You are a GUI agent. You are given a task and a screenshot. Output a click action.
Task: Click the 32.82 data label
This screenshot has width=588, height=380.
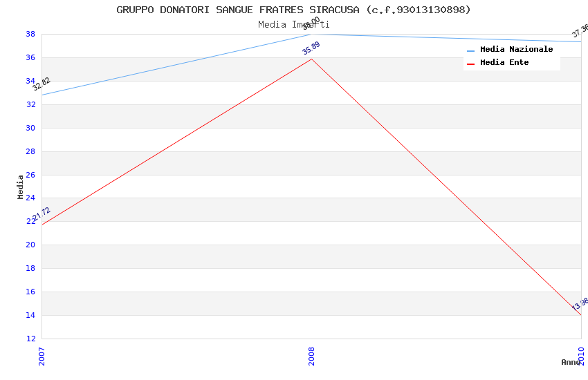[x=42, y=84]
